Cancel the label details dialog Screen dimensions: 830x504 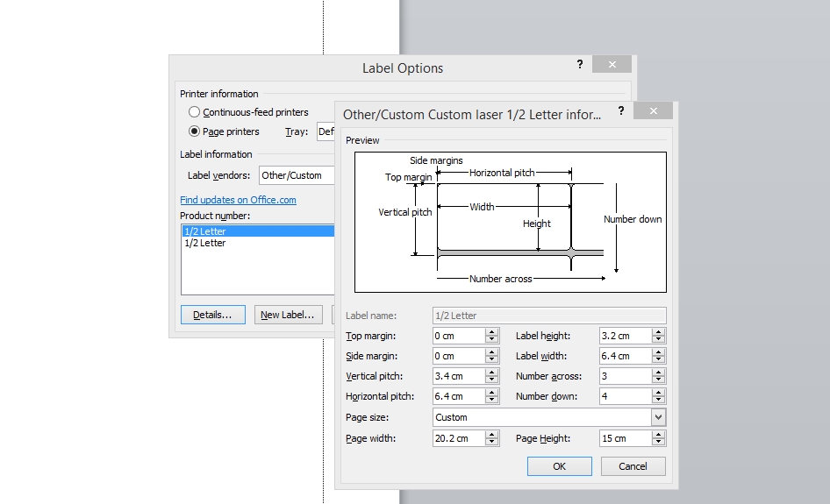(x=633, y=466)
